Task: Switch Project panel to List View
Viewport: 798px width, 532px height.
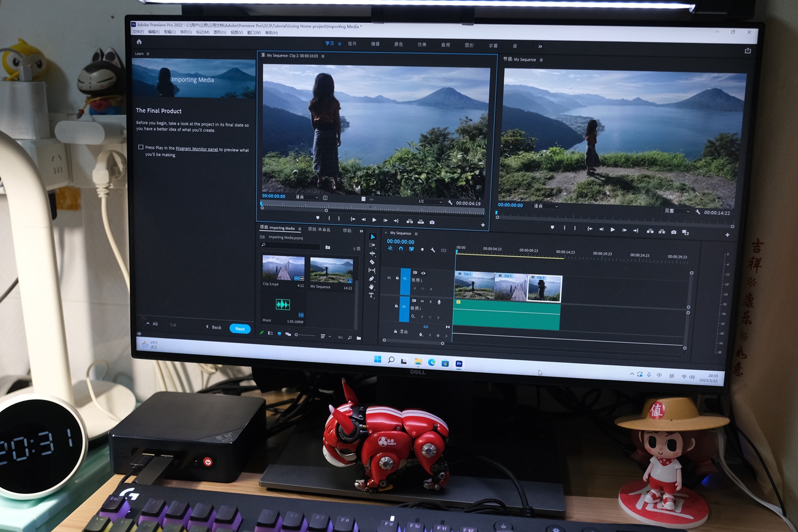Action: click(x=270, y=333)
